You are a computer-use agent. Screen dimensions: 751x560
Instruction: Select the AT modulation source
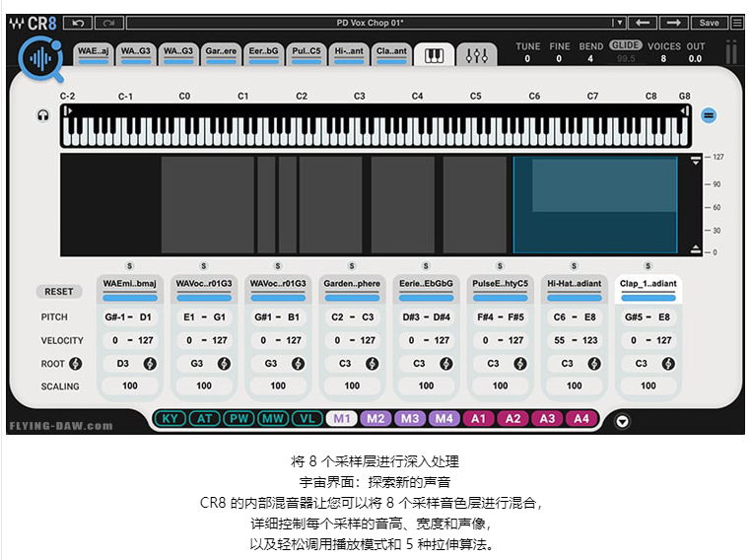tap(205, 419)
